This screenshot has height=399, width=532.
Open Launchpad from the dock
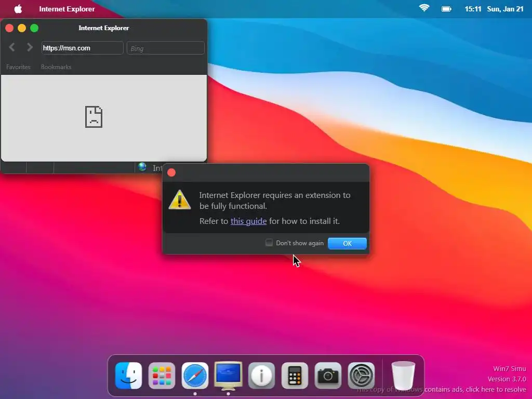(x=162, y=376)
